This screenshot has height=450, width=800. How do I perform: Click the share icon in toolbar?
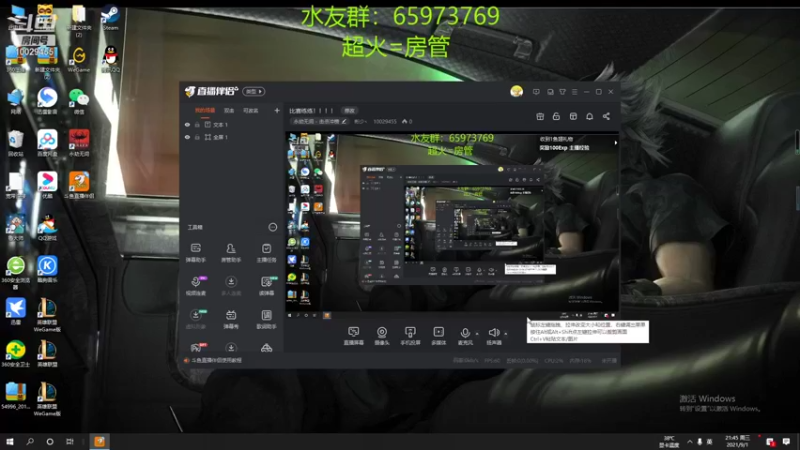(606, 116)
